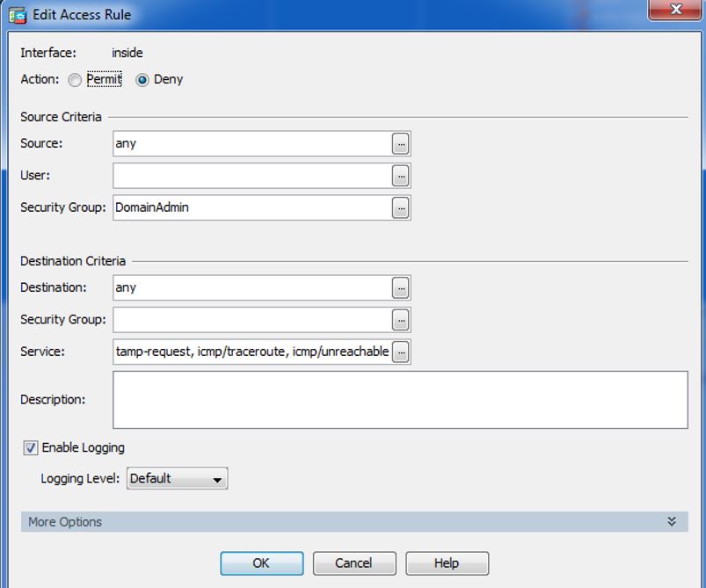The width and height of the screenshot is (706, 588).
Task: Click inside the Description text area
Action: coord(400,400)
